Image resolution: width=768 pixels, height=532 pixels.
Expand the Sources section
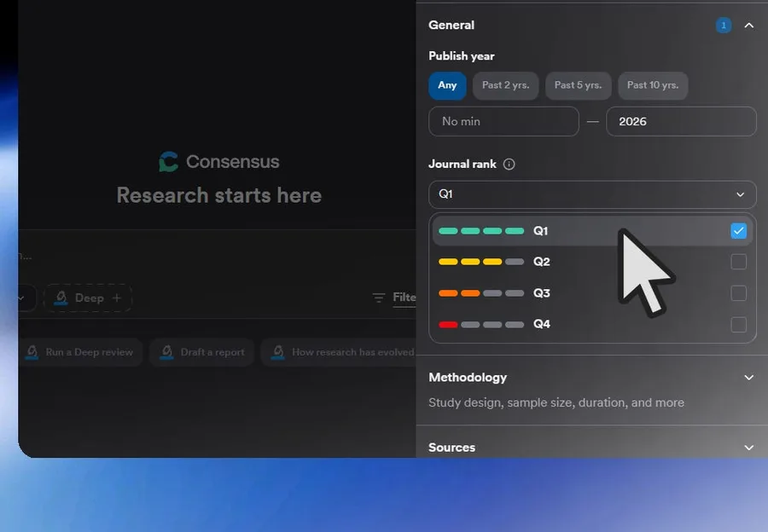[748, 448]
